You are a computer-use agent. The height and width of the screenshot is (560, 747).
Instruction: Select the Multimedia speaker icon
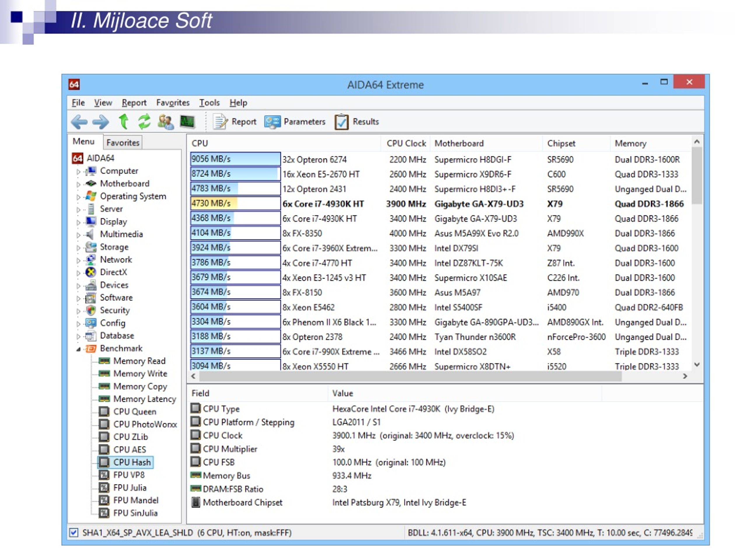[90, 234]
